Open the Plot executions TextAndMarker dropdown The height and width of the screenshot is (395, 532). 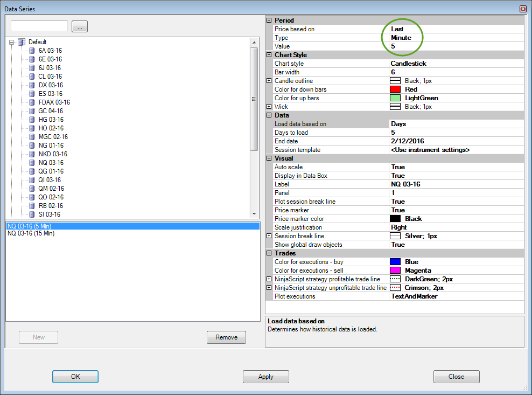click(456, 296)
